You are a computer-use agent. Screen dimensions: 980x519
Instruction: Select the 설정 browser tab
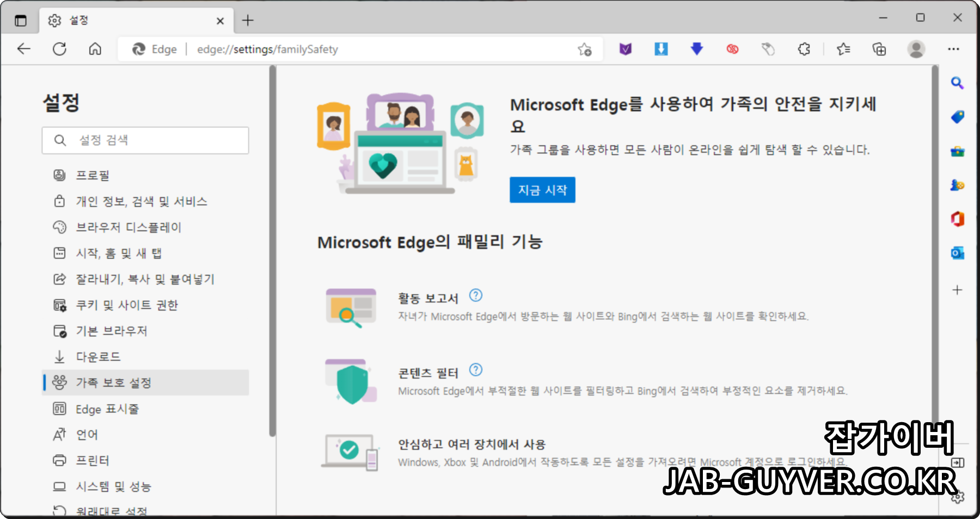pyautogui.click(x=136, y=21)
